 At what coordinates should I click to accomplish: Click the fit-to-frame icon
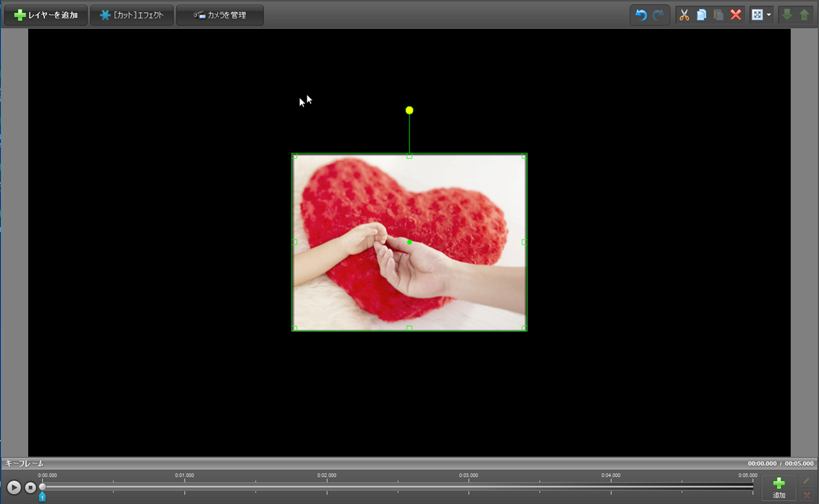(x=757, y=15)
